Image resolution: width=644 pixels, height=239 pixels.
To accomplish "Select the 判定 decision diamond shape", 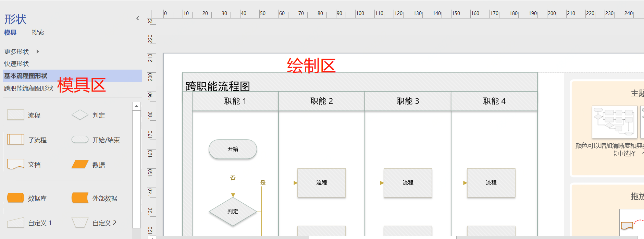I will [80, 115].
